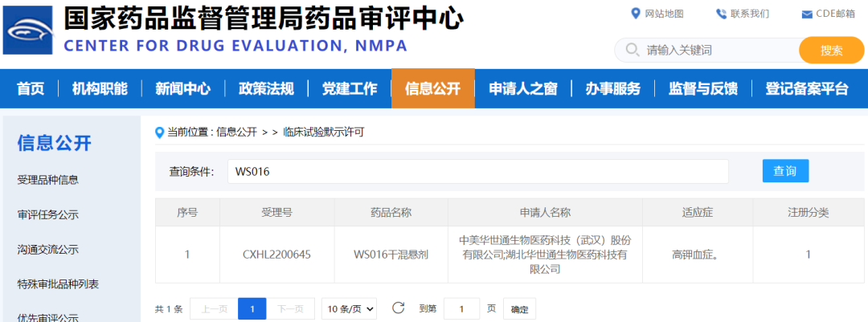The image size is (868, 322).
Task: Click the orange 搜索 button
Action: [832, 51]
